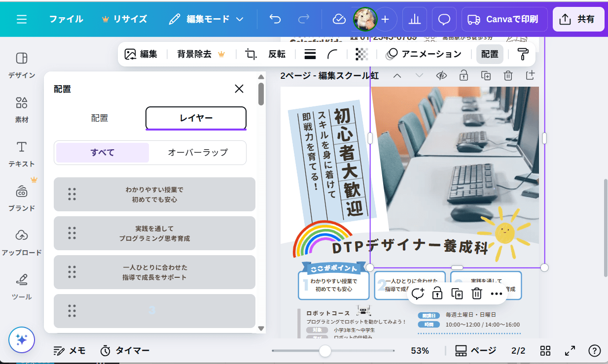The image size is (608, 364).
Task: Open the ファイル menu
Action: tap(66, 19)
